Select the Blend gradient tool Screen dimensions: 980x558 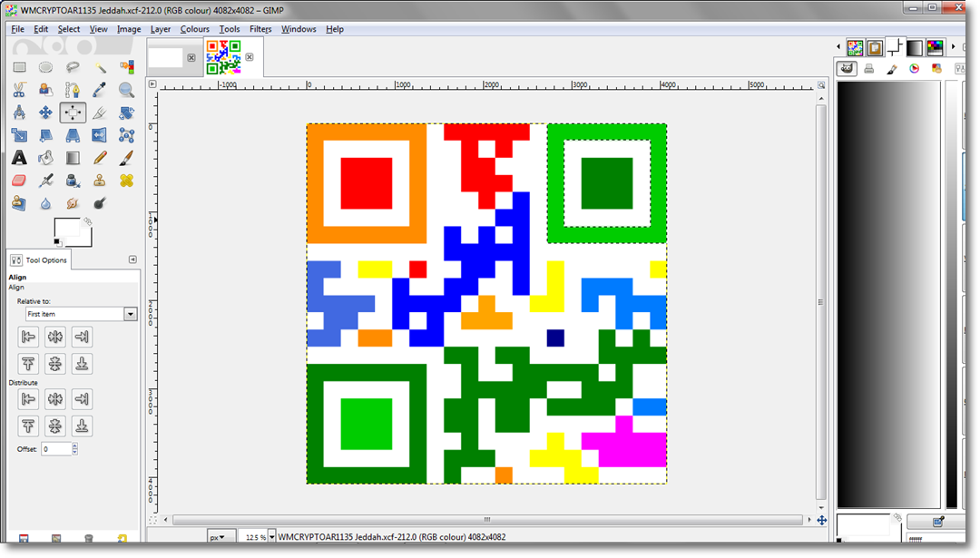click(73, 158)
